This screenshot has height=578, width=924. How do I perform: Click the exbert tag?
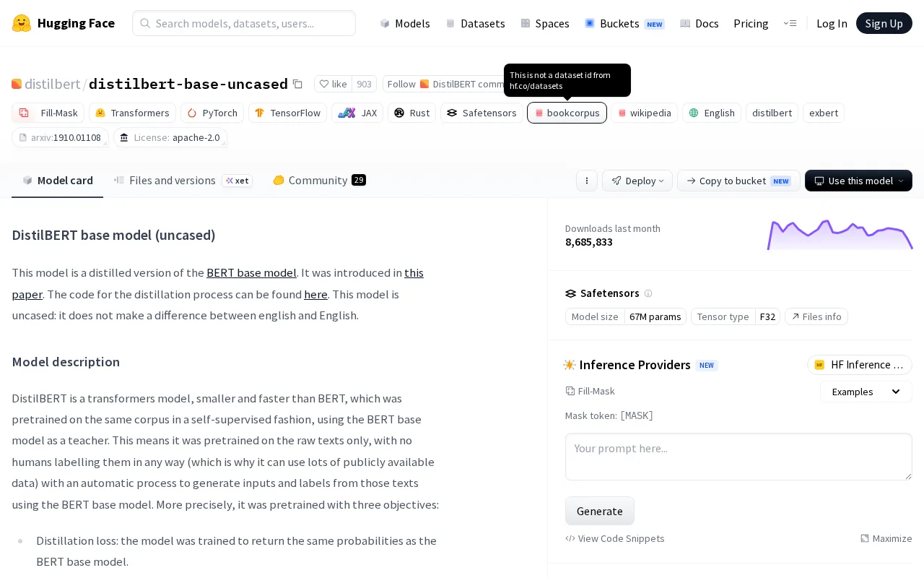click(824, 113)
